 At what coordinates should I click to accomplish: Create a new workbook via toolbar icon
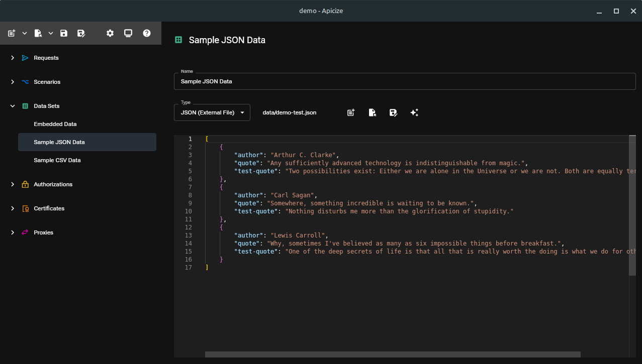(10, 33)
